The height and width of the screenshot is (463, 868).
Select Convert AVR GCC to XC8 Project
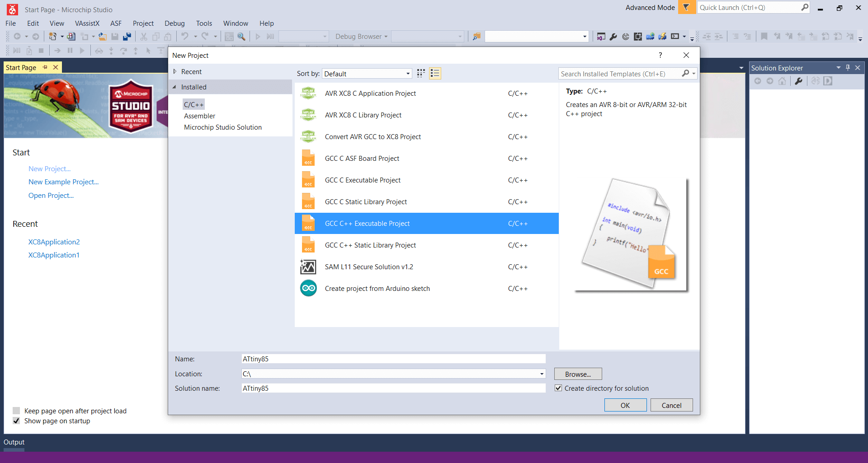427,137
